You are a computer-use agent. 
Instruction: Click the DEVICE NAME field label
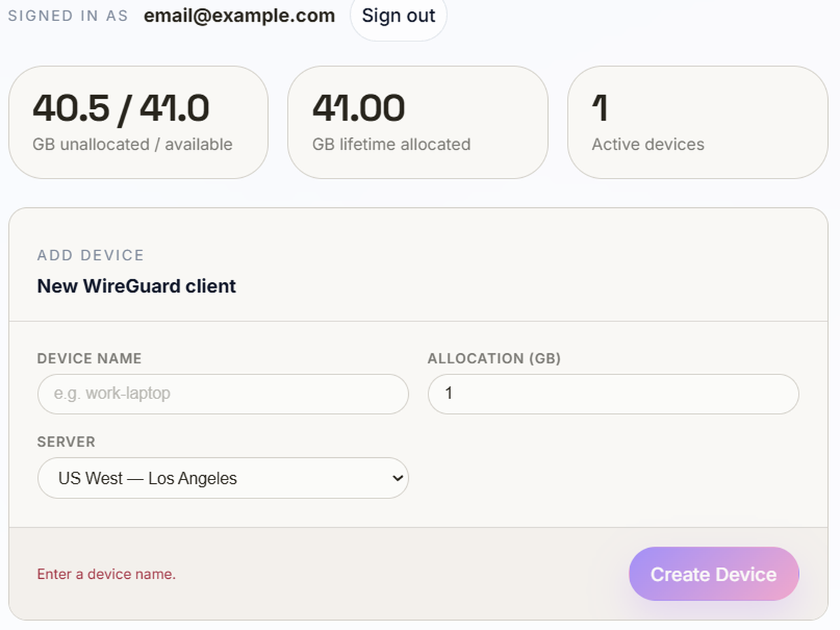[90, 358]
